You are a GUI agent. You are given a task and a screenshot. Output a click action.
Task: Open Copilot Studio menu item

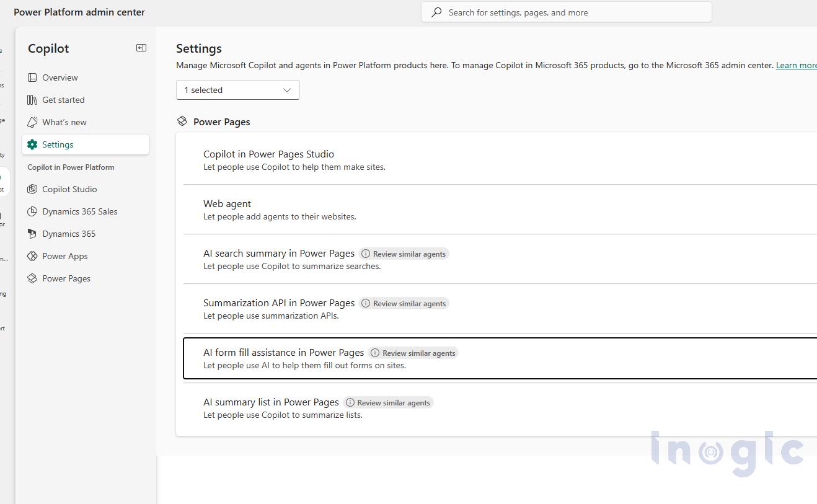(x=86, y=189)
